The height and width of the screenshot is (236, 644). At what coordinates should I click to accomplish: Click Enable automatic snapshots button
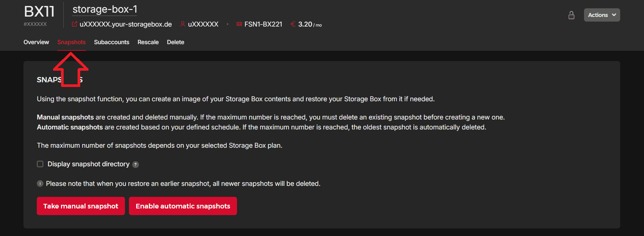pyautogui.click(x=183, y=206)
